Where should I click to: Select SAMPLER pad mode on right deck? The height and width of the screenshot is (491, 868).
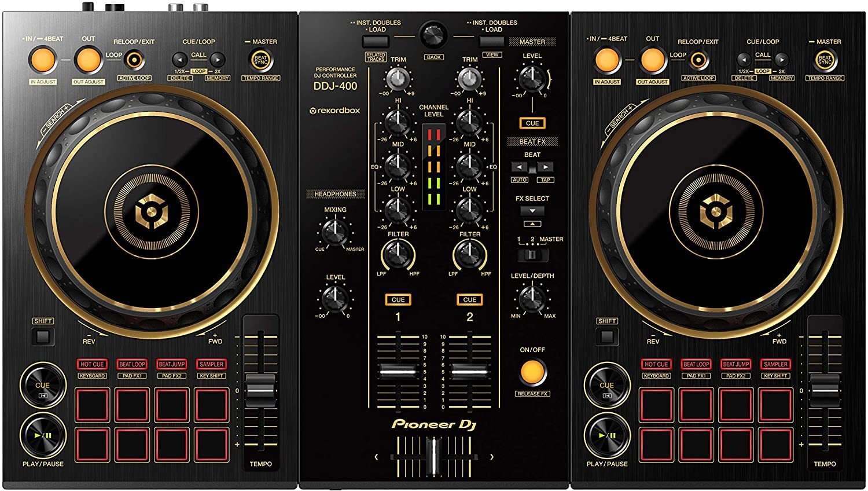click(x=776, y=364)
